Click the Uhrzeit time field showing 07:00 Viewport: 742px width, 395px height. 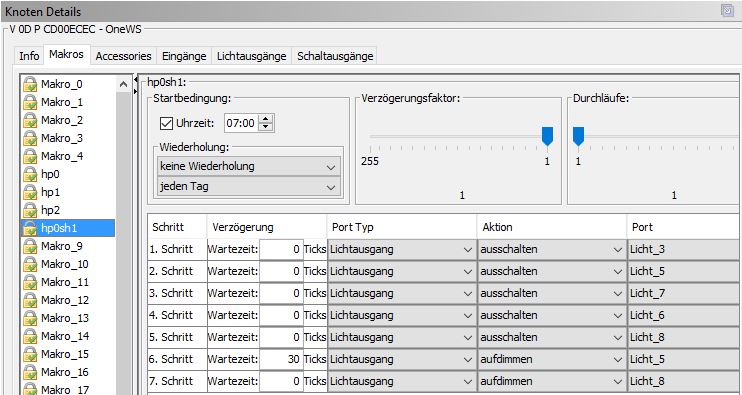[242, 123]
